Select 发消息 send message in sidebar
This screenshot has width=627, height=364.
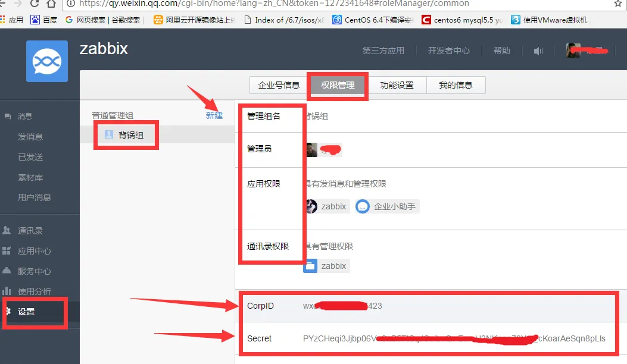[30, 137]
